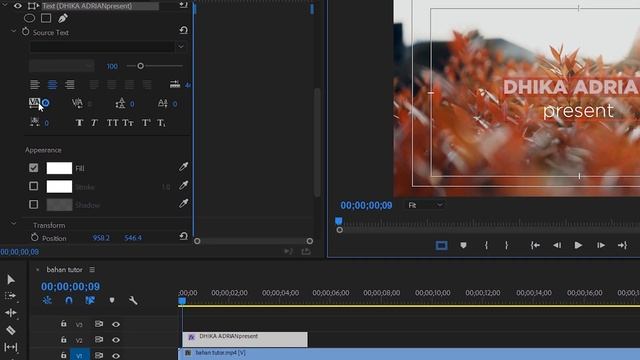The width and height of the screenshot is (640, 360).
Task: Open the font style dropdown
Action: pos(62,65)
